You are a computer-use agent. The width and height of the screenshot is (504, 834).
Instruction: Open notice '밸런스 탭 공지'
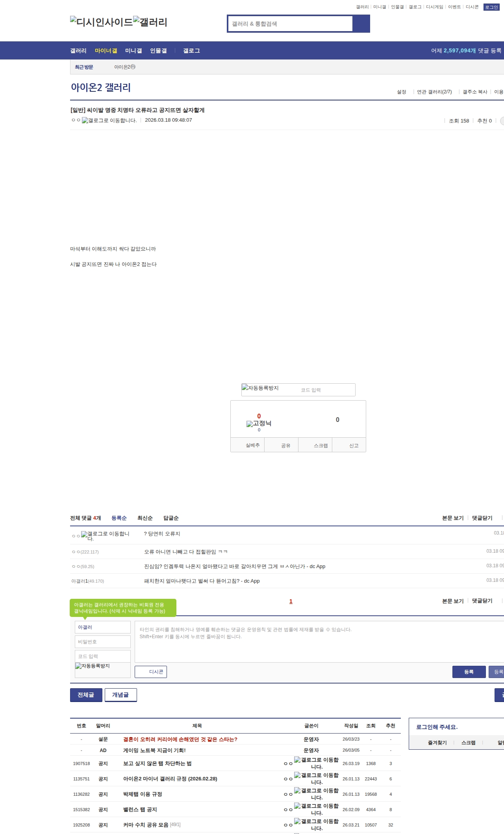click(140, 810)
